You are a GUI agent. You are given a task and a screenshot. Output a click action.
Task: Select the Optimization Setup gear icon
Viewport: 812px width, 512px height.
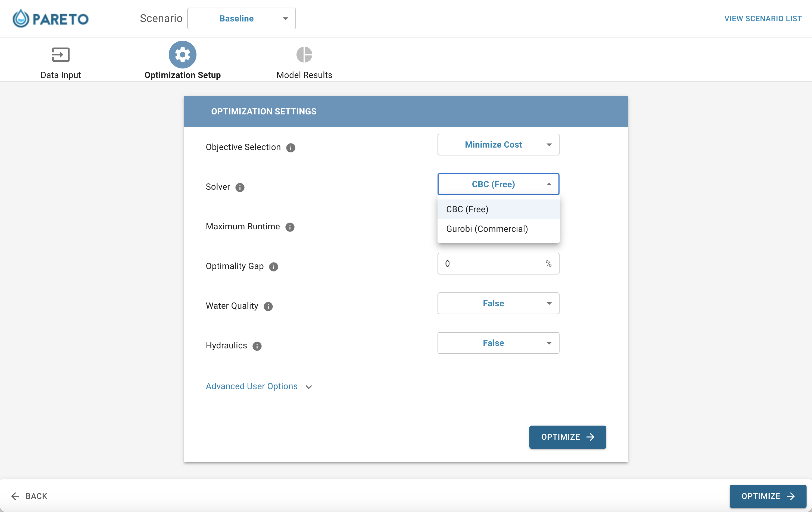[182, 55]
